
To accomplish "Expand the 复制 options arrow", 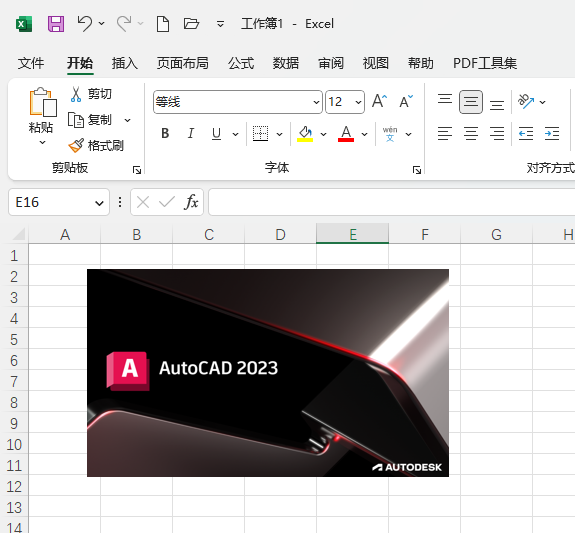I will 127,120.
